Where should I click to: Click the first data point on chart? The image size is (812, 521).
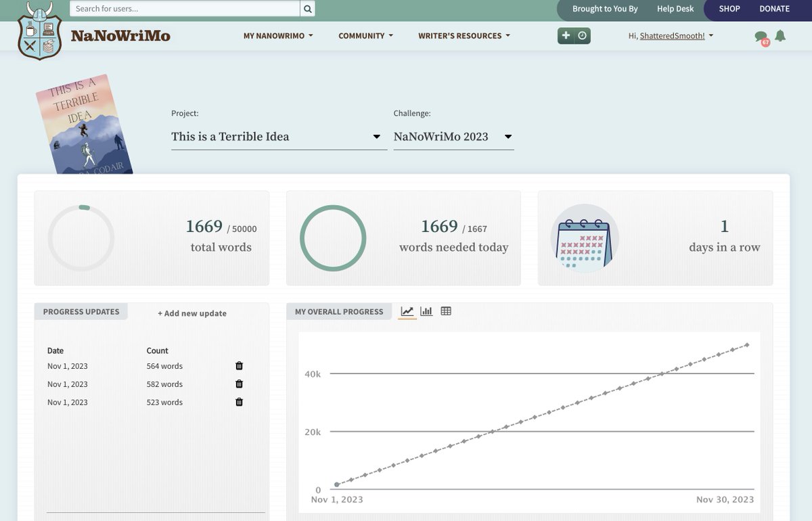pyautogui.click(x=337, y=484)
